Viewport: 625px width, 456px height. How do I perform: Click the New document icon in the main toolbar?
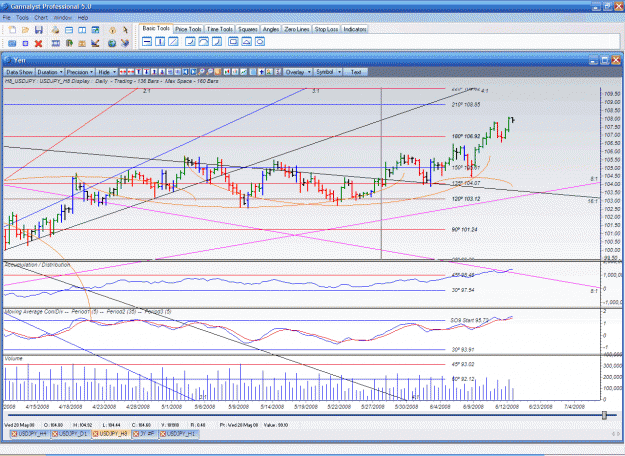(12, 30)
